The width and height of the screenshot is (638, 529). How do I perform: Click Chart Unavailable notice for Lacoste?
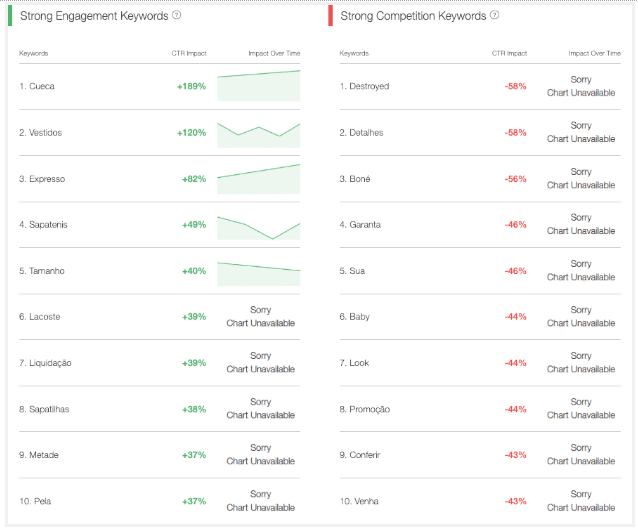[260, 317]
